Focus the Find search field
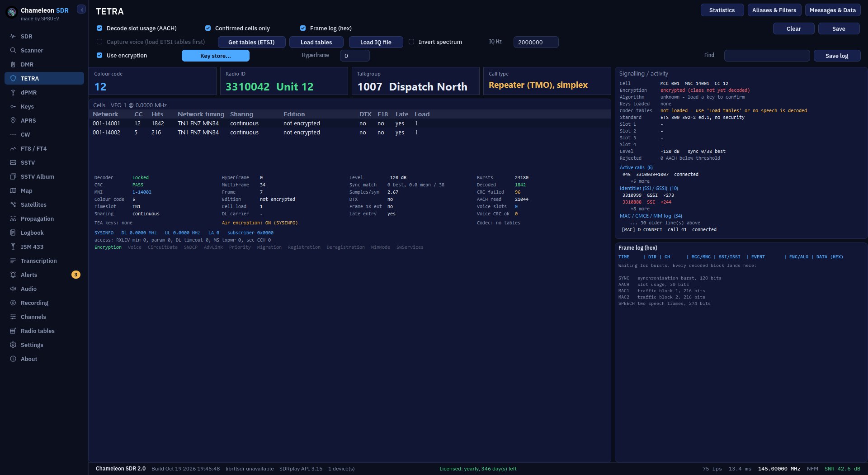Viewport: 868px width, 475px height. (x=767, y=56)
